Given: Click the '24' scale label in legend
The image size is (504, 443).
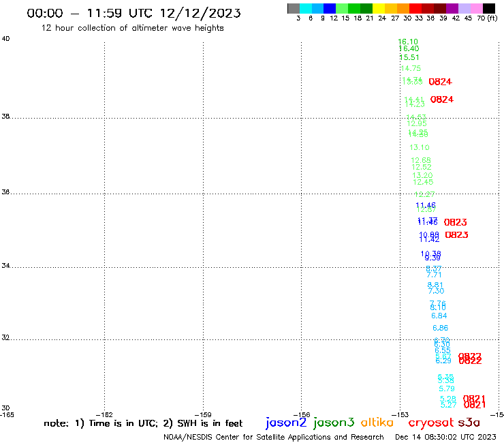Looking at the screenshot, I should [382, 18].
